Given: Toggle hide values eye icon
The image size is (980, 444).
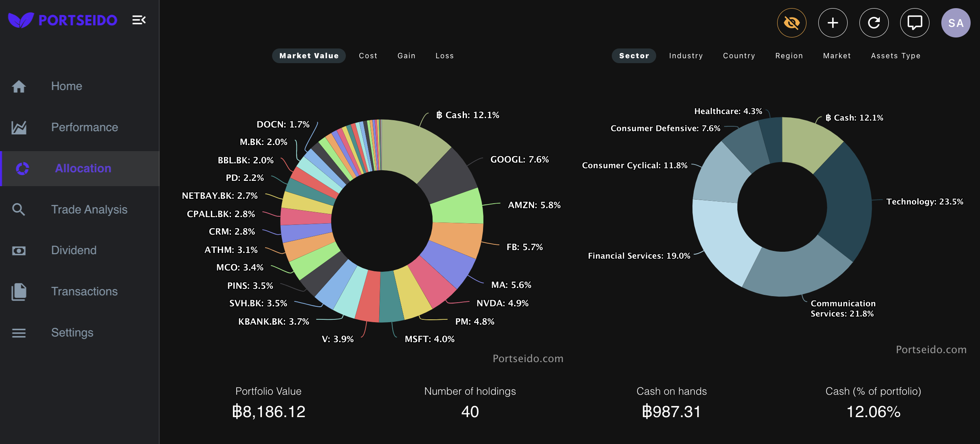Looking at the screenshot, I should coord(791,23).
